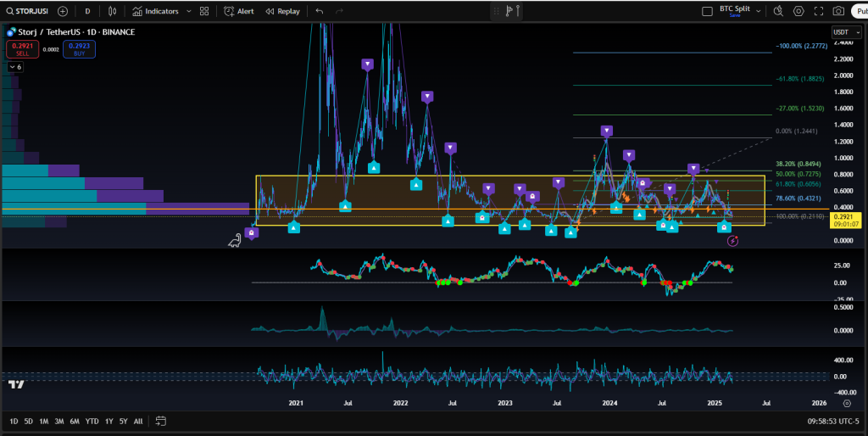The width and height of the screenshot is (868, 436).
Task: Set time range to 3M
Action: tap(58, 421)
